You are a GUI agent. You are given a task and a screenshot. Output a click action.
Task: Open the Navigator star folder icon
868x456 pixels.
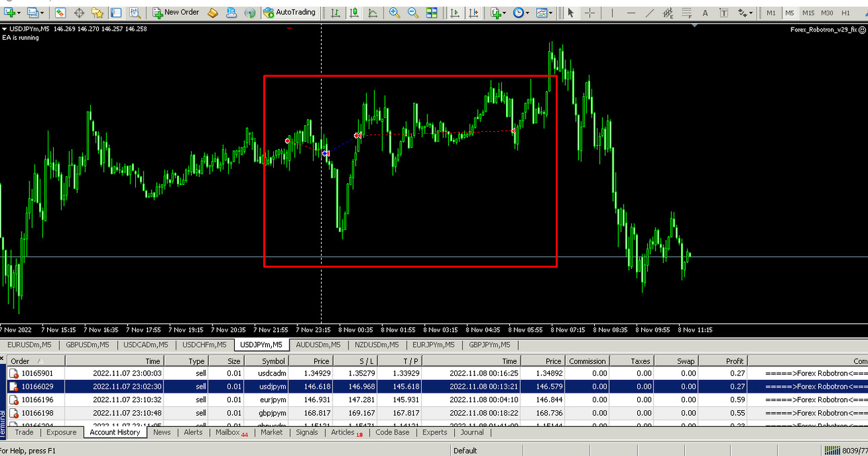[97, 13]
